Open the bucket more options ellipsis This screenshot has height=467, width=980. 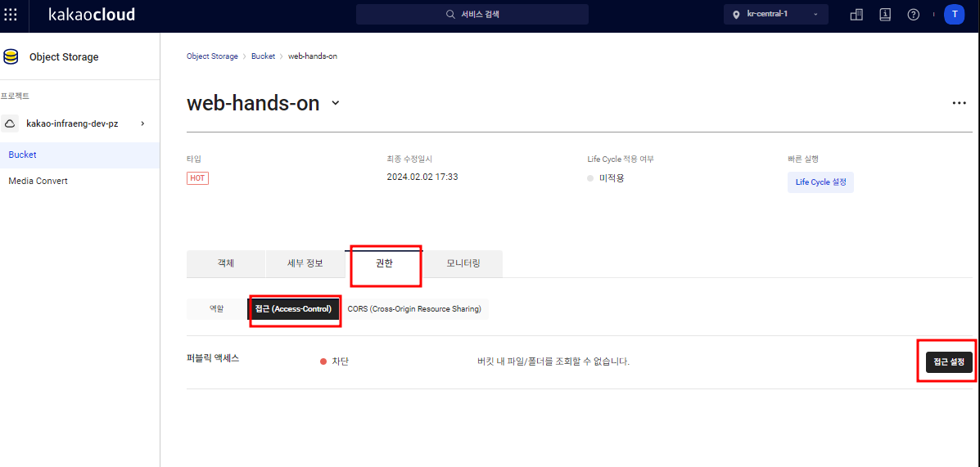(x=960, y=103)
